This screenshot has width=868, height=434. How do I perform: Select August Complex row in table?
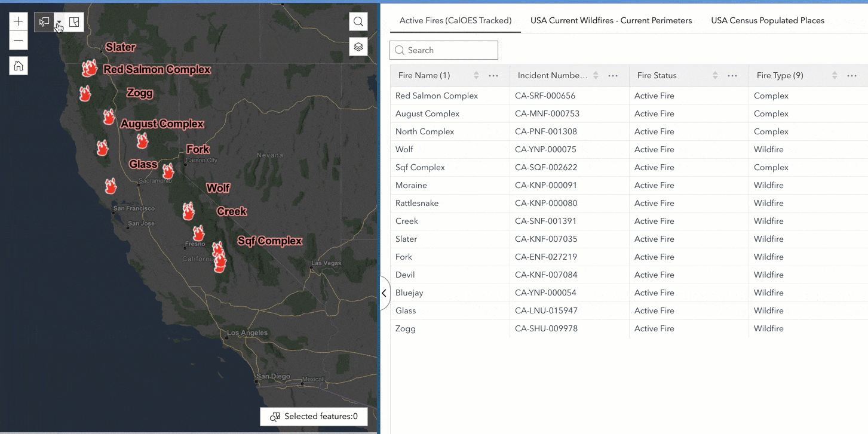pos(629,113)
